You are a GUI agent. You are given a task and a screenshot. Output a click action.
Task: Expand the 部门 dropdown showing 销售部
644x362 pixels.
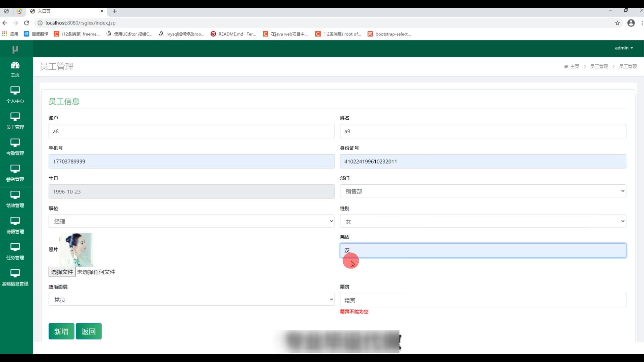coord(483,191)
